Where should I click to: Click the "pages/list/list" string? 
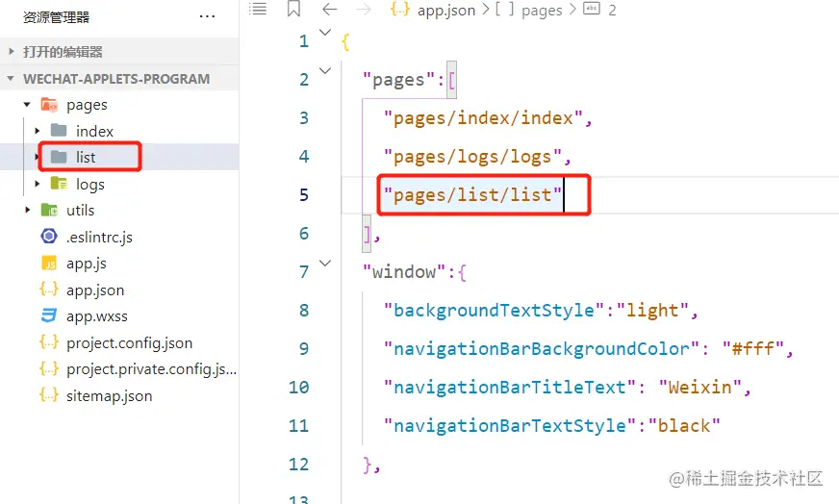coord(472,195)
